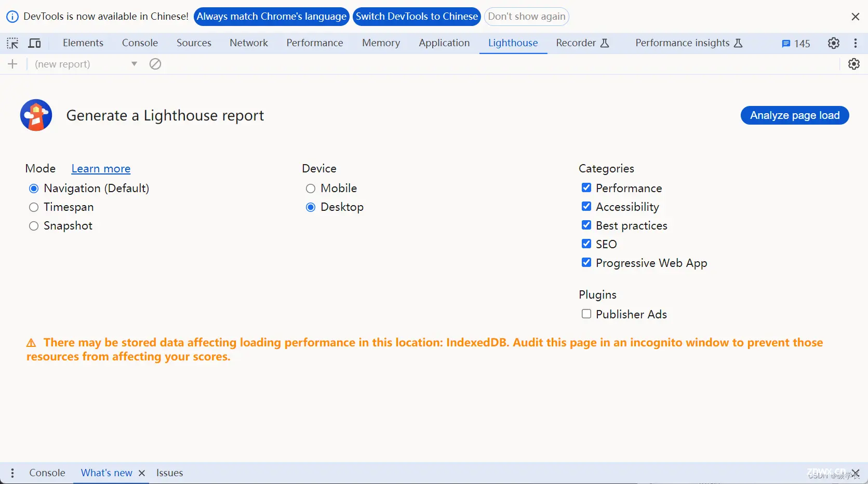Select the Lighthouse tab
This screenshot has width=868, height=484.
[x=513, y=43]
